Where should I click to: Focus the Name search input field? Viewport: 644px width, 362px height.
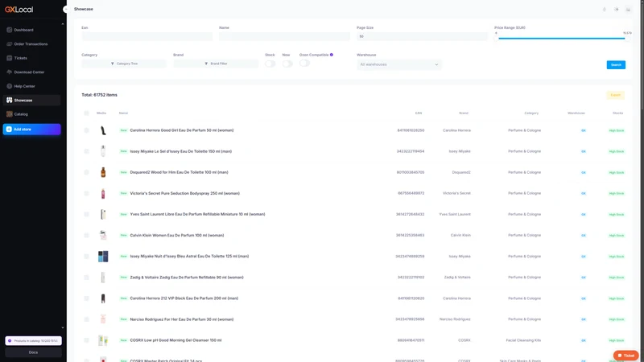[x=284, y=36]
